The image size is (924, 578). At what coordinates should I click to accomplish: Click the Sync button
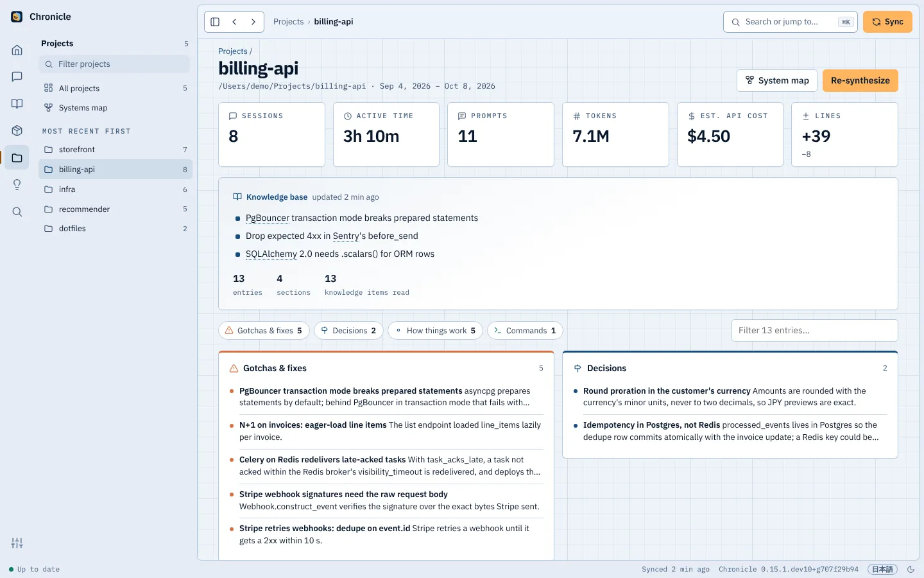(x=887, y=22)
